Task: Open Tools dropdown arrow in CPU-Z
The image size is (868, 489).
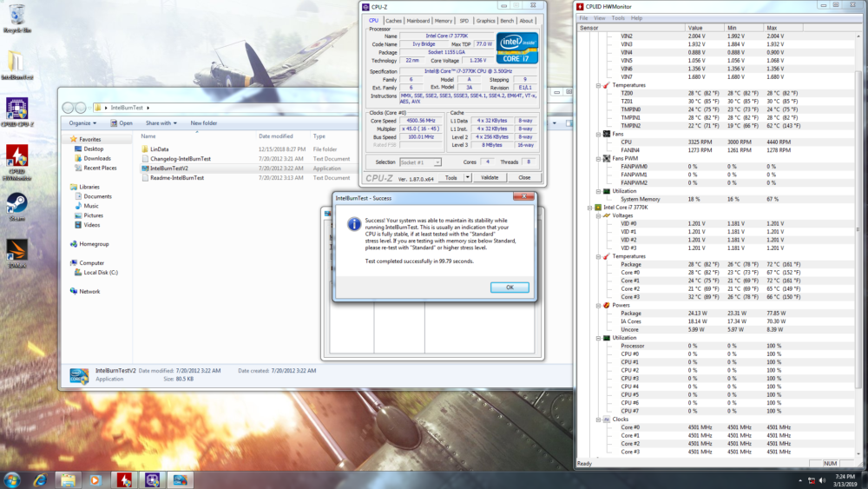Action: tap(467, 178)
